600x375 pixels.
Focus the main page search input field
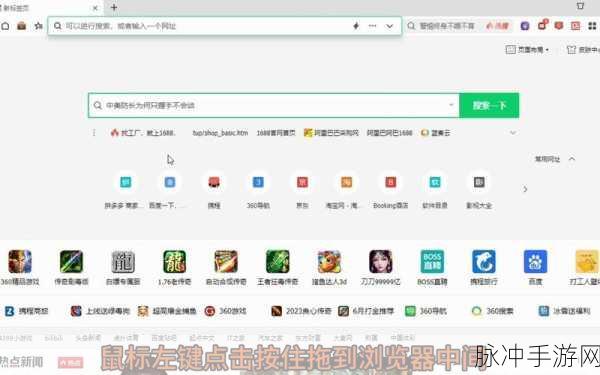coord(274,105)
